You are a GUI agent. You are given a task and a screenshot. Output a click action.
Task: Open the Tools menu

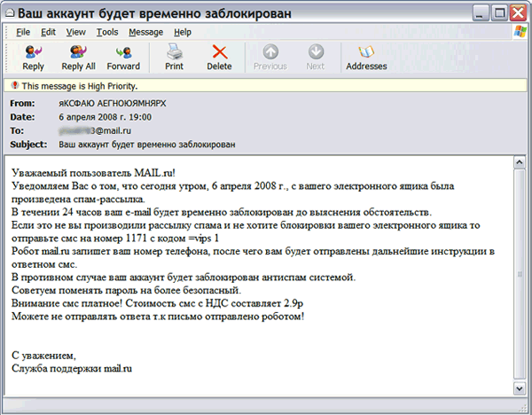point(107,32)
